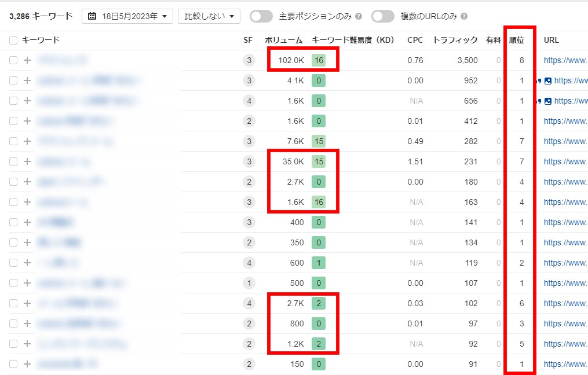Open URL link in the 282 traffic row

coord(565,141)
